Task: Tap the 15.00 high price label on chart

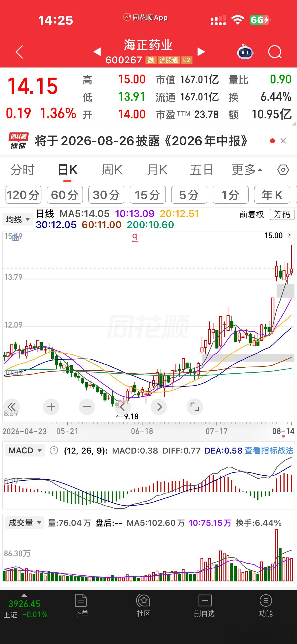Action: [277, 235]
